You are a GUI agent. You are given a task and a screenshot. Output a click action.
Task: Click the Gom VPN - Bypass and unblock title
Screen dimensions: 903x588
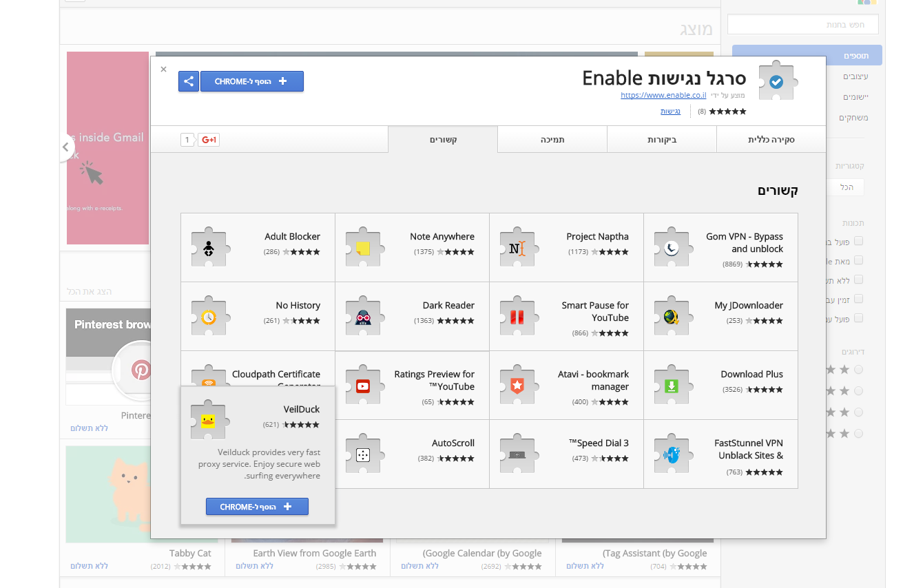745,242
